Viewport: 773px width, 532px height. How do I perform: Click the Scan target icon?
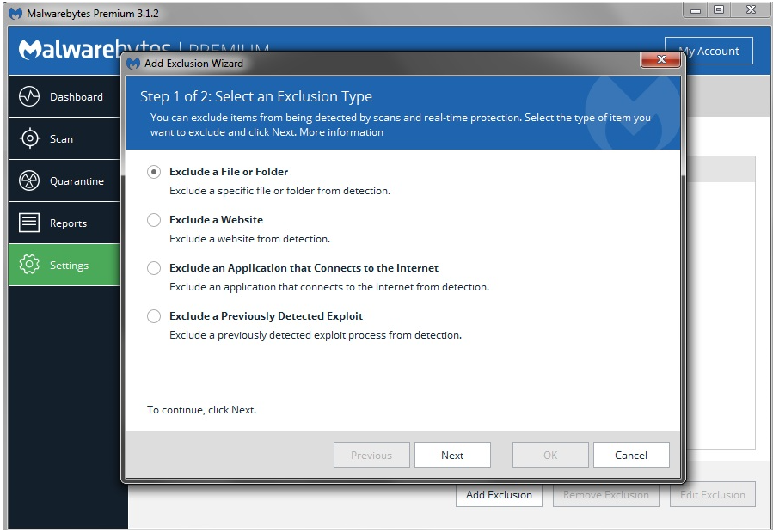29,138
